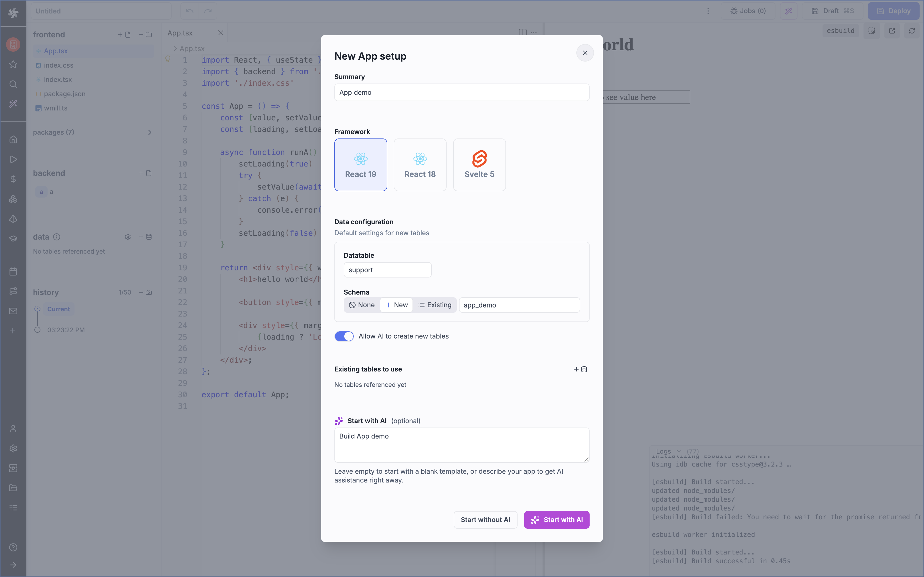
Task: Collapse the App.tsx outline chevron in the editor
Action: 175,48
